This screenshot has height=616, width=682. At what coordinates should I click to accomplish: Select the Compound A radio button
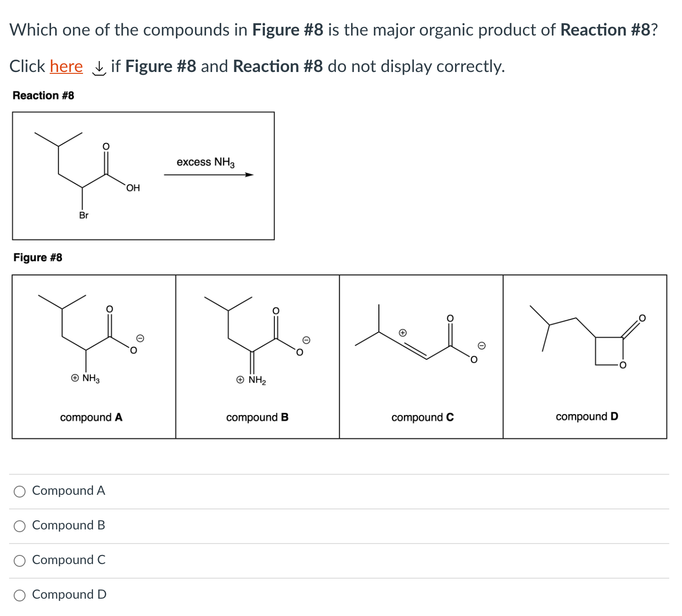(x=20, y=491)
